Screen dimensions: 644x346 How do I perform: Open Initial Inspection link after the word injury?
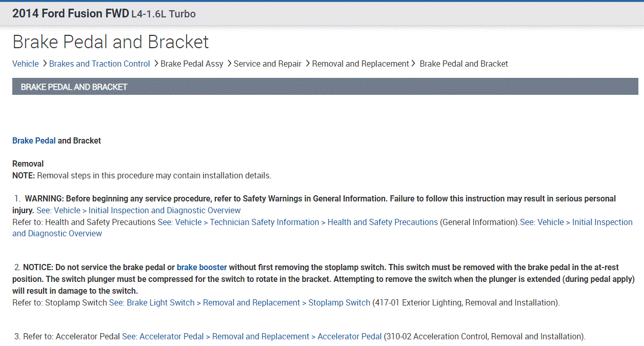tap(138, 211)
